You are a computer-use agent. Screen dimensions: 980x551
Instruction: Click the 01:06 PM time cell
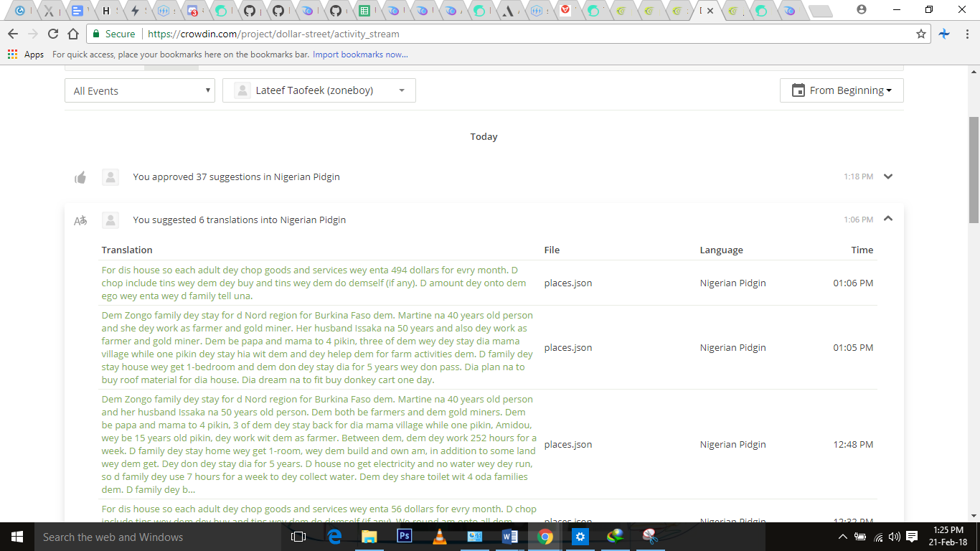[853, 283]
